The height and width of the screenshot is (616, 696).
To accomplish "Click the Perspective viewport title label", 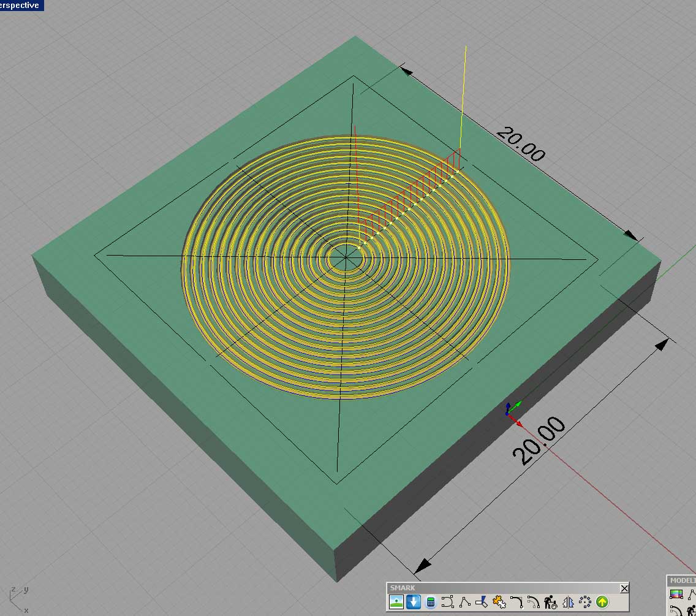I will pos(21,5).
